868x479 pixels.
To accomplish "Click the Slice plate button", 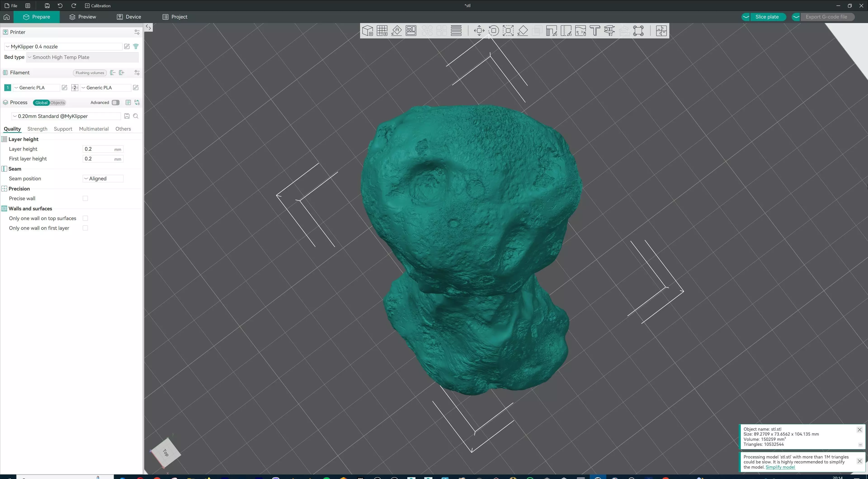I will 767,17.
